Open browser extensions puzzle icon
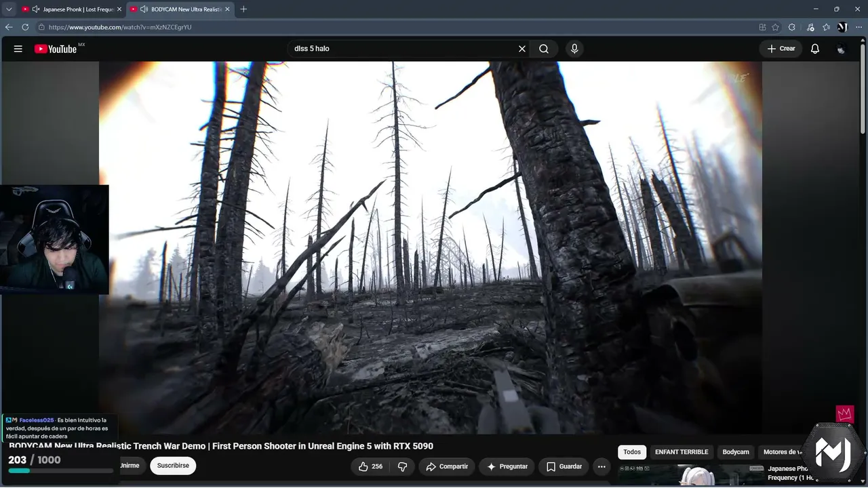The image size is (868, 488). point(792,27)
